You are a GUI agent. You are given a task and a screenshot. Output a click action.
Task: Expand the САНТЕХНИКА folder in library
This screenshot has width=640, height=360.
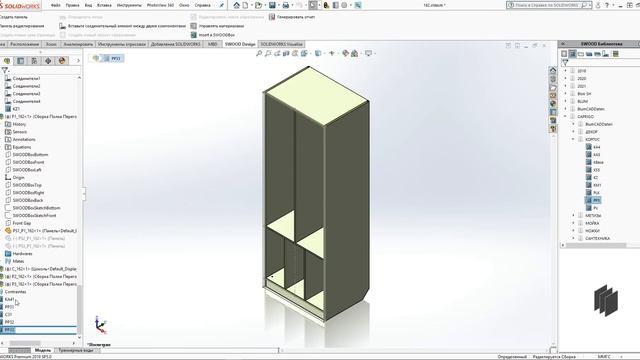click(573, 238)
